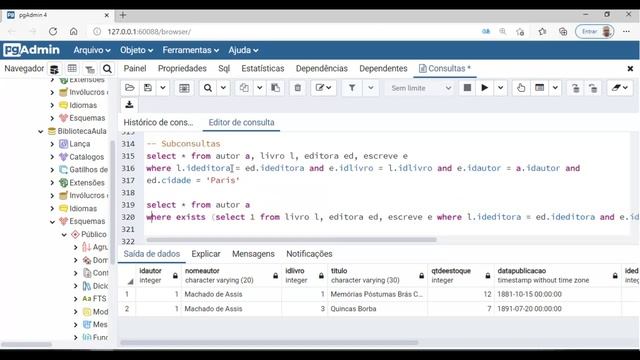Switch to the Explicar results tab

click(206, 254)
